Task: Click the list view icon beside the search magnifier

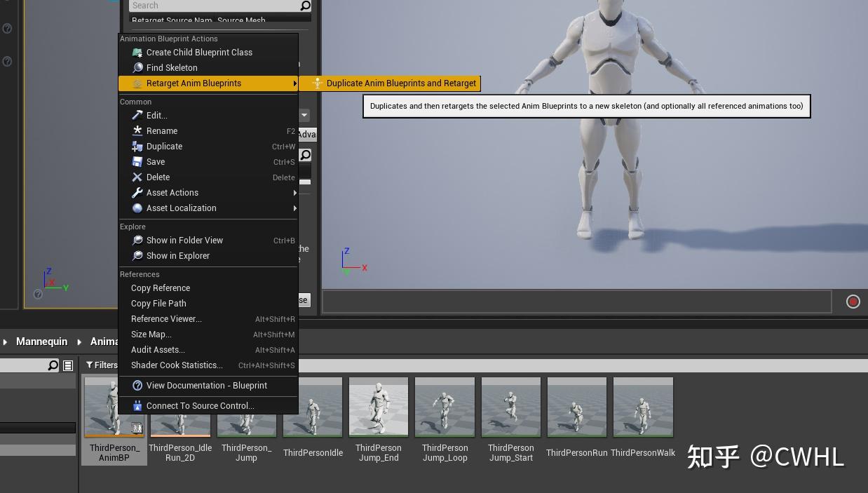Action: tap(67, 365)
